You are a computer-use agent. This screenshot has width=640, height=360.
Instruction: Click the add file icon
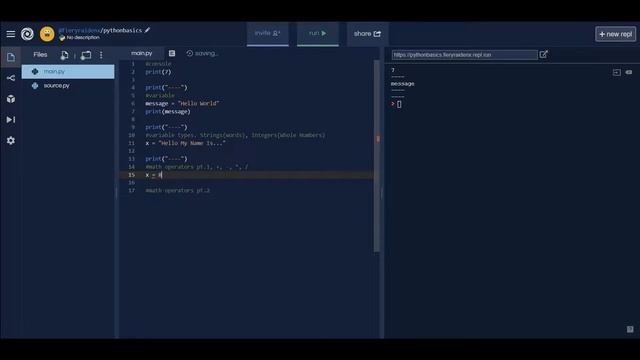point(64,55)
